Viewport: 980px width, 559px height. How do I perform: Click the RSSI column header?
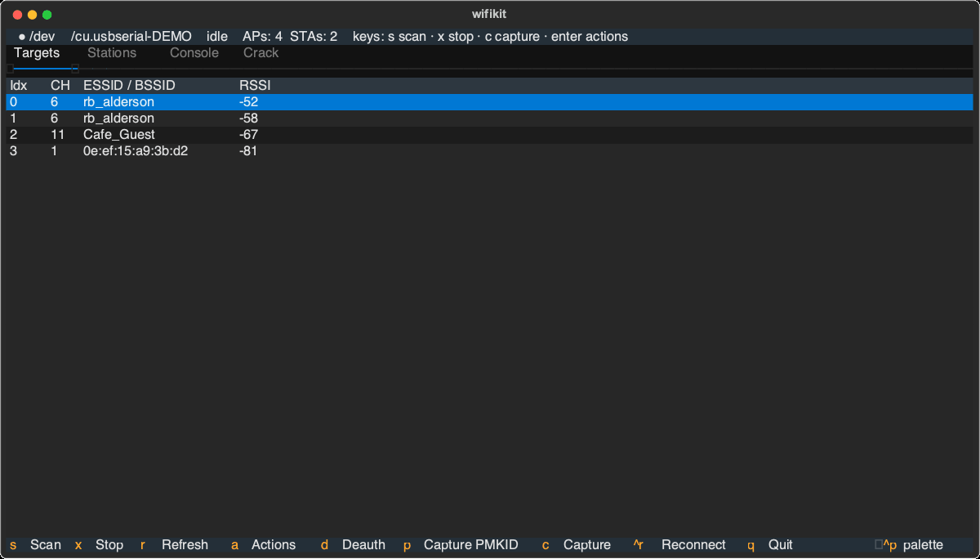pos(255,85)
